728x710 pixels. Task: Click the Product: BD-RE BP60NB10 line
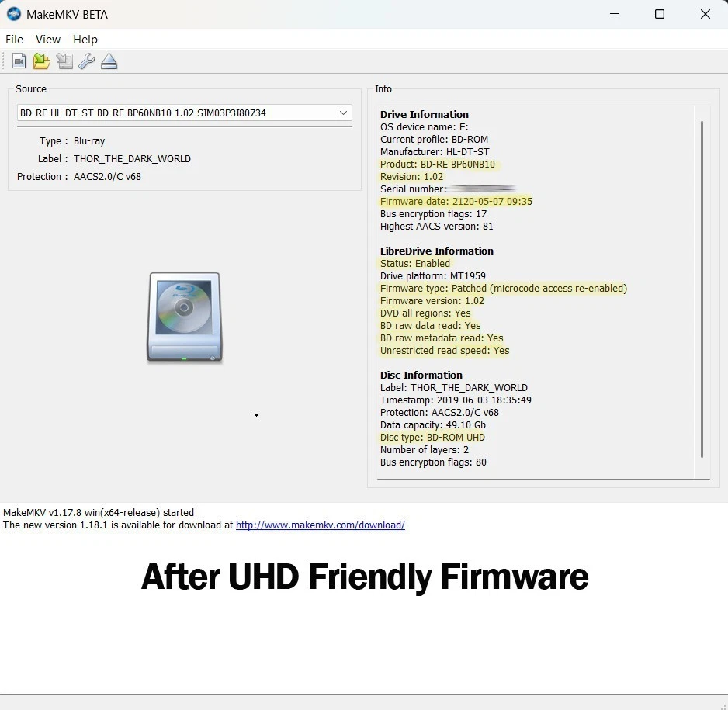[x=438, y=165]
